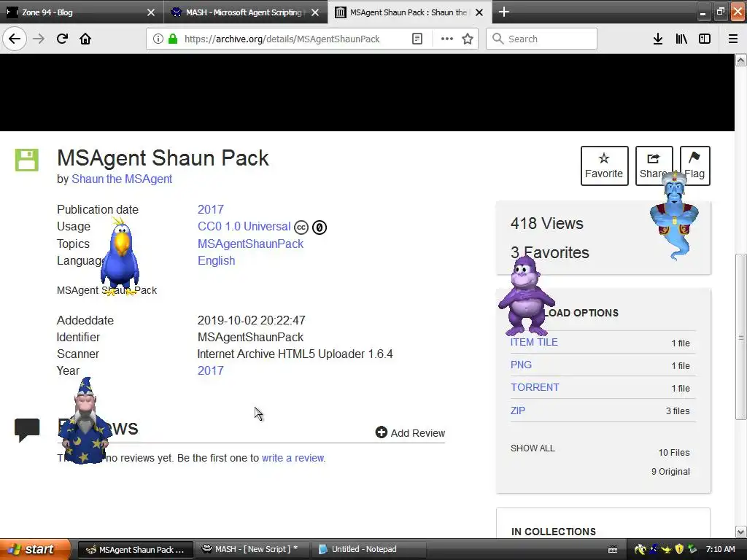Click the 7:10 AM system clock

tap(720, 549)
